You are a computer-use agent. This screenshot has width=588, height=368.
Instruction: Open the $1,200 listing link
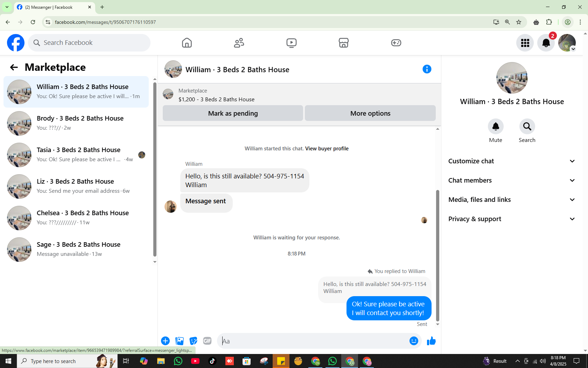point(216,100)
